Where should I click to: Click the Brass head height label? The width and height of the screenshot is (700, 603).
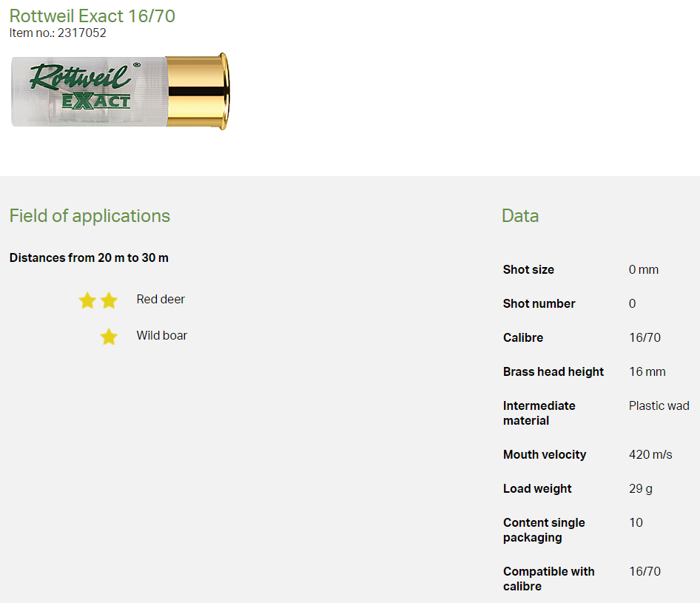tap(553, 372)
